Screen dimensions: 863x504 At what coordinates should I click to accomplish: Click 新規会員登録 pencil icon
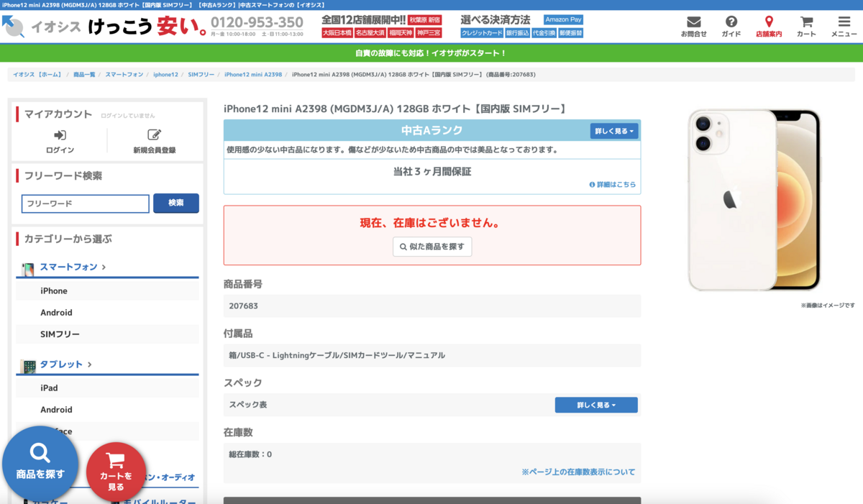pos(154,135)
